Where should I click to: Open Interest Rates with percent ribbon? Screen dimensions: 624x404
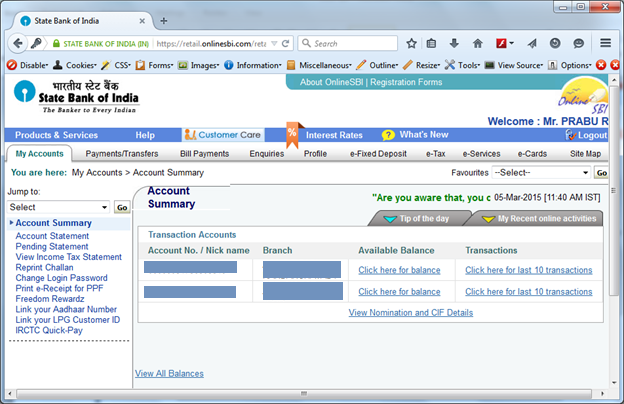pos(325,135)
